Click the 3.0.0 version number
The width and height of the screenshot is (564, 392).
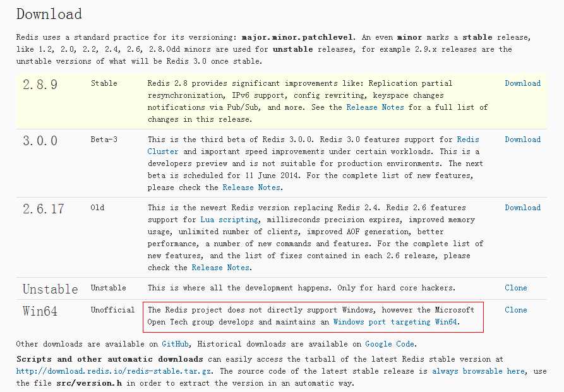[40, 141]
